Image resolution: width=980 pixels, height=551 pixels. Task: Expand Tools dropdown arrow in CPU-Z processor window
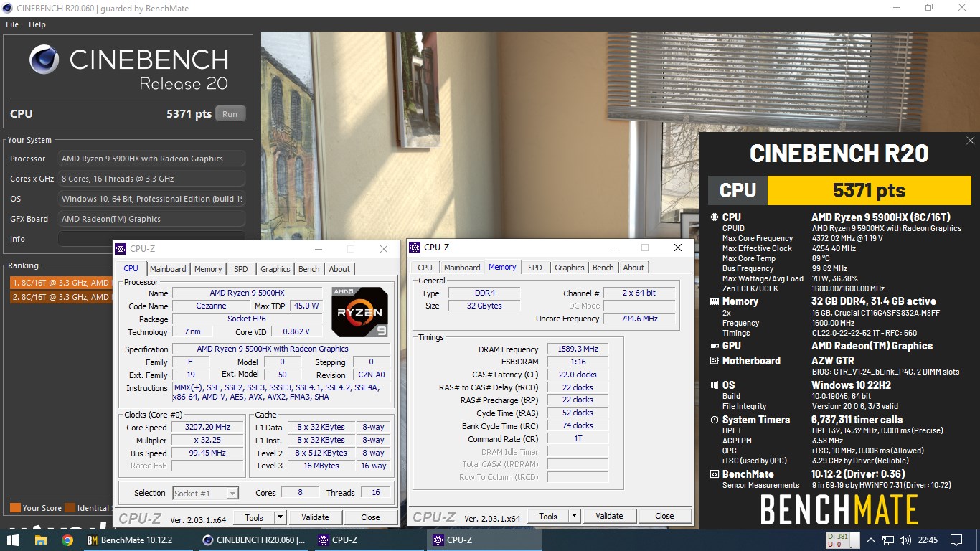point(280,517)
